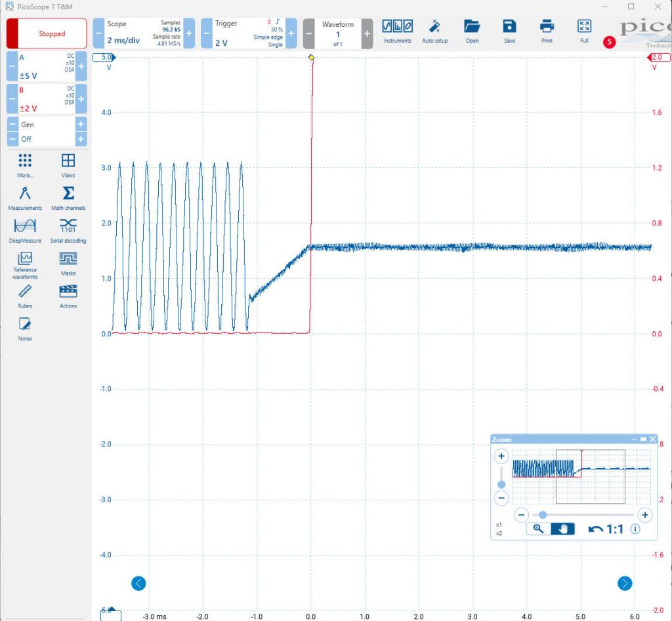This screenshot has width=672, height=621.
Task: Enable the zoom magnifier mode in Zoom panel
Action: 538,529
